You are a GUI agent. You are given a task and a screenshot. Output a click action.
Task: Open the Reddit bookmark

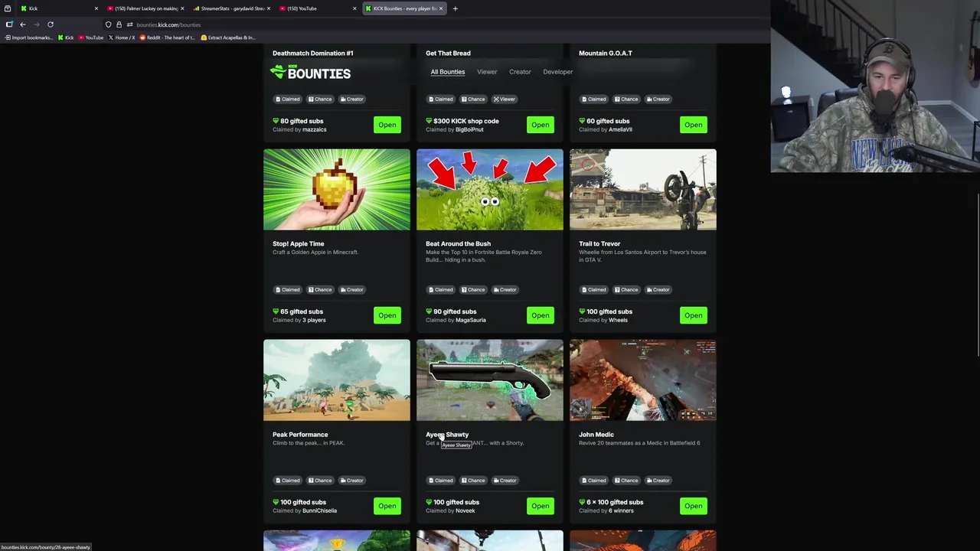pyautogui.click(x=167, y=37)
